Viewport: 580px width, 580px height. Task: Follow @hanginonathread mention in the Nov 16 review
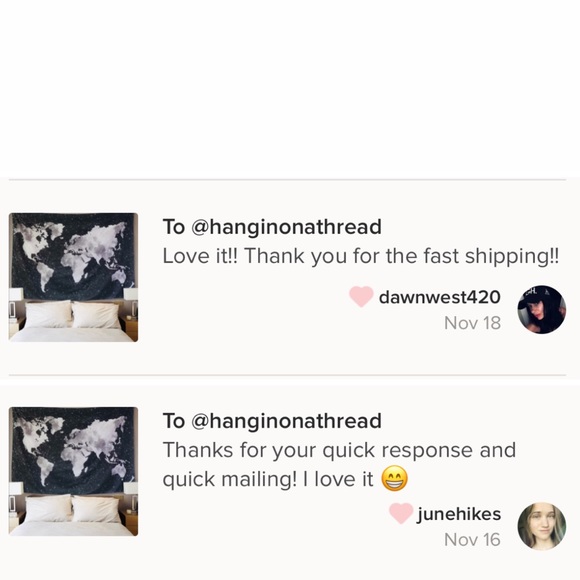286,421
